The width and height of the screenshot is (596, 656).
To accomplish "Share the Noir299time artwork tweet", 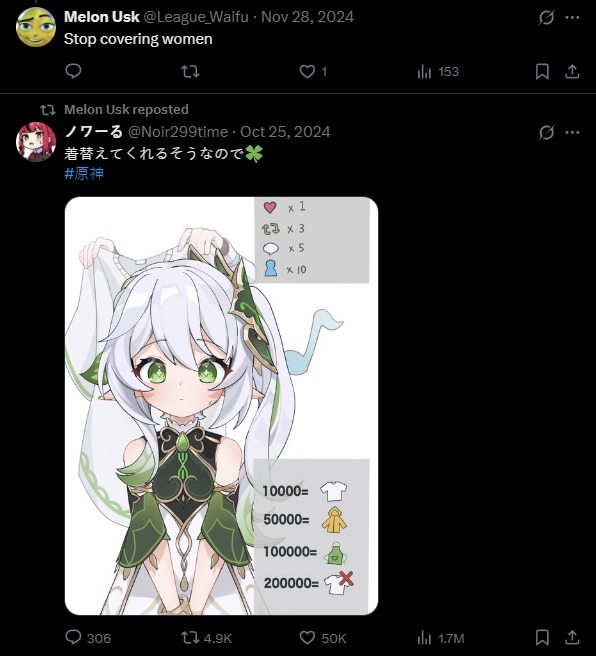I will pyautogui.click(x=572, y=638).
